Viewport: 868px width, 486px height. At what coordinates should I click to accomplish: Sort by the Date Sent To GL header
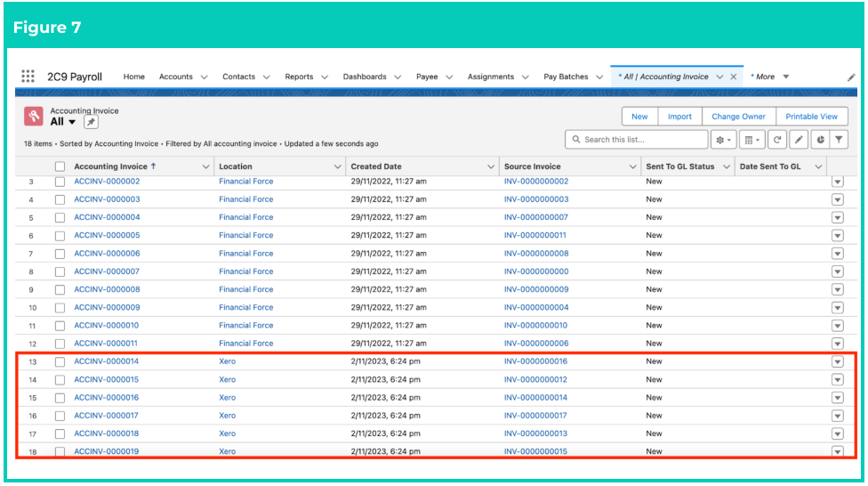click(770, 166)
